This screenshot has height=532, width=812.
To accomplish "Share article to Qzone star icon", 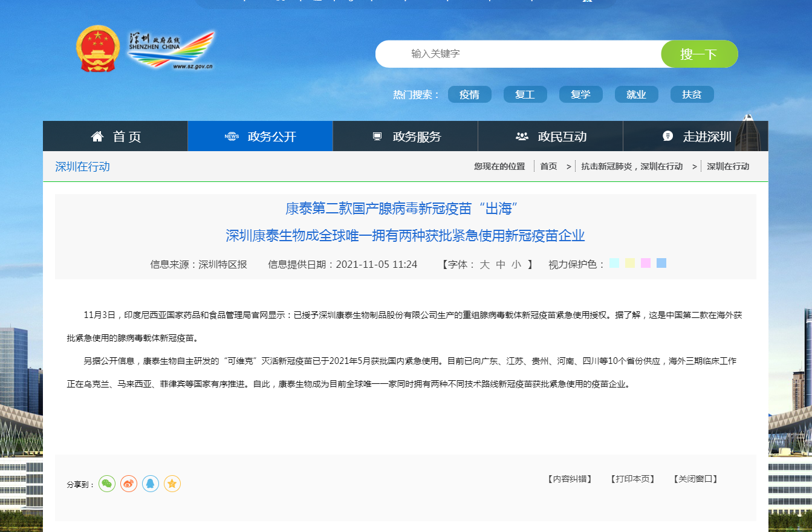I will (172, 484).
